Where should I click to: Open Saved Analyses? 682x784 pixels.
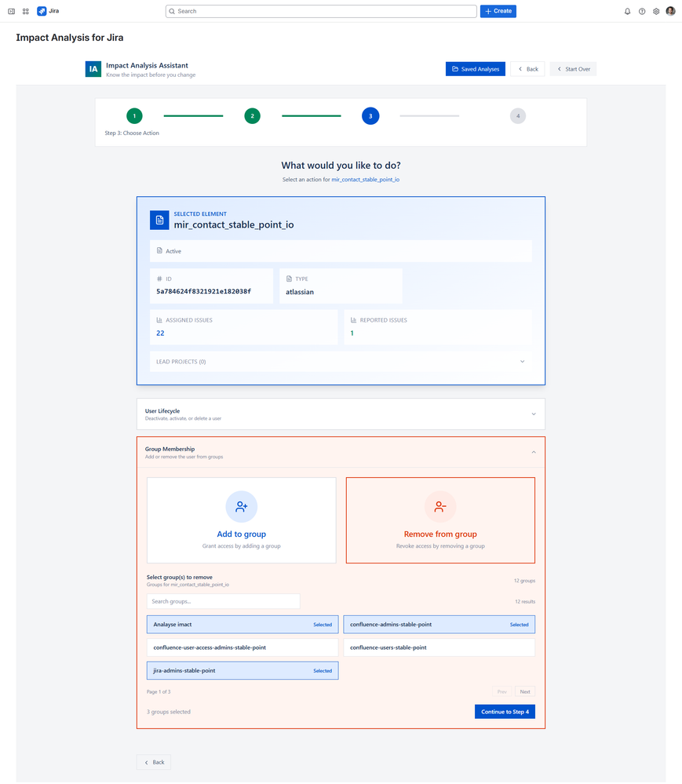click(475, 69)
